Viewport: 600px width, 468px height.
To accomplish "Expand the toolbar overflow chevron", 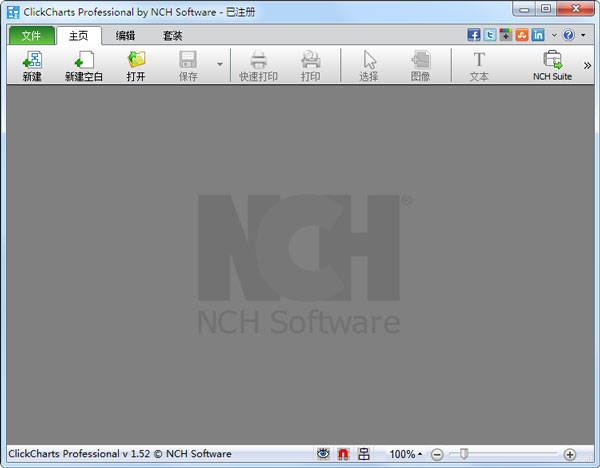I will click(587, 65).
